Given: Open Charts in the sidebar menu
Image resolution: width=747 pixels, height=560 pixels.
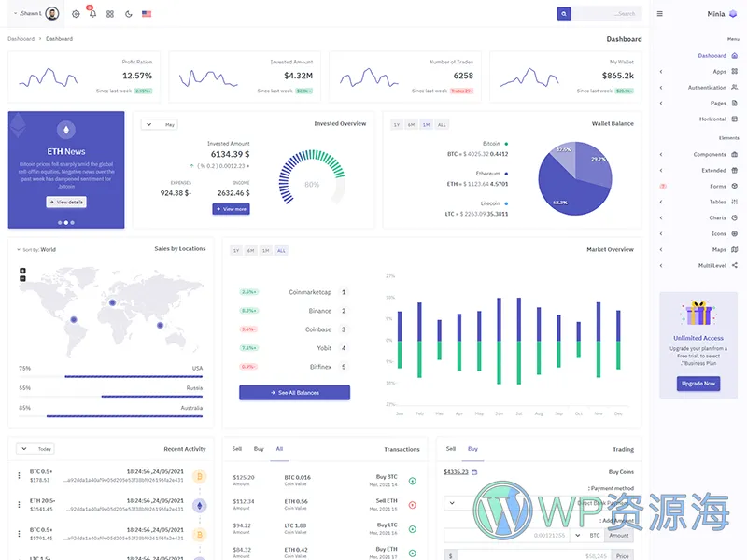Looking at the screenshot, I should tap(717, 217).
